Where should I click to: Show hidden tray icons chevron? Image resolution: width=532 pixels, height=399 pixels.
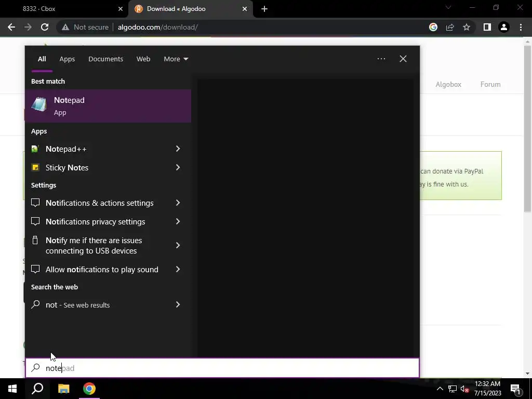[x=440, y=389]
